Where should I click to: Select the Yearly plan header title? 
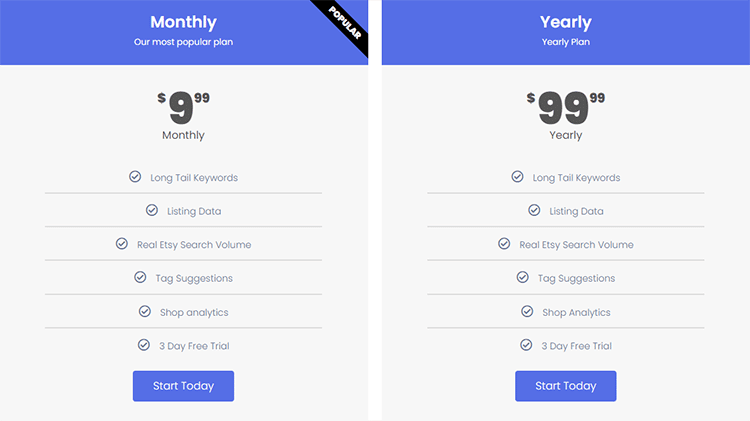click(x=565, y=22)
